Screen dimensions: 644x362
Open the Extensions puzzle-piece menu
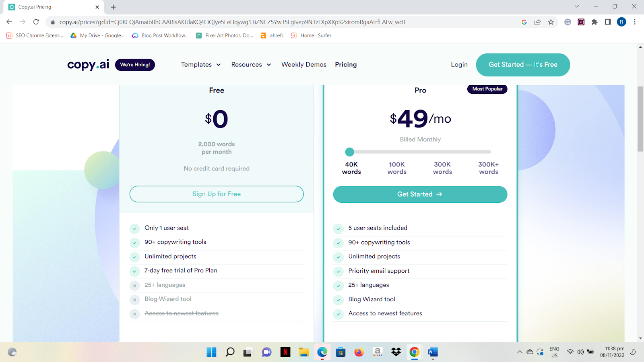pyautogui.click(x=594, y=22)
